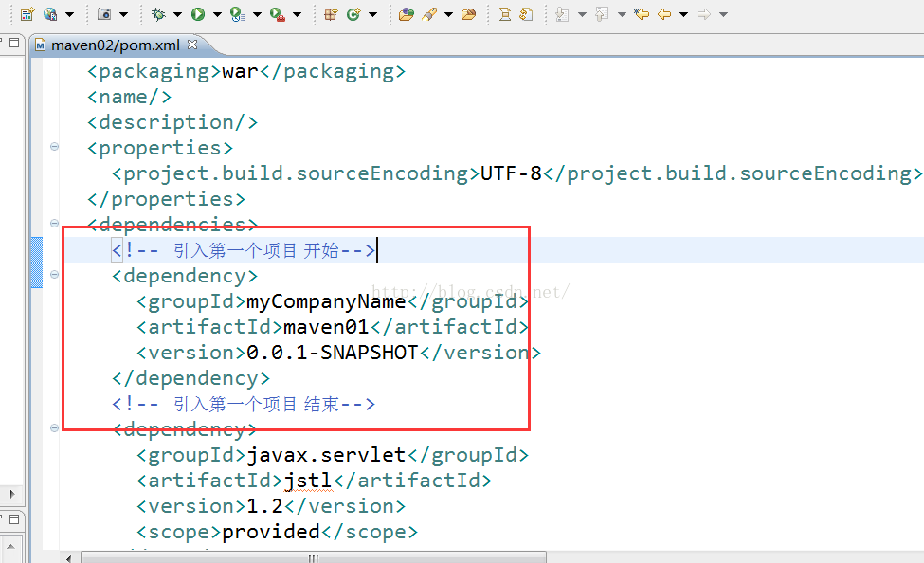Expand the dropdown beside the coverage run icon
Image resolution: width=924 pixels, height=563 pixels.
click(x=257, y=15)
